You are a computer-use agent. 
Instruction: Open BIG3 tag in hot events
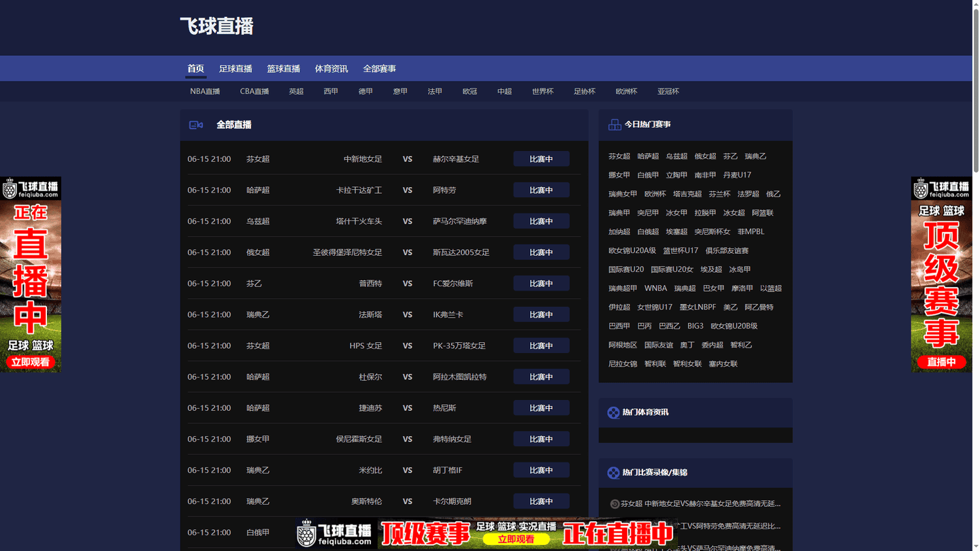tap(696, 326)
